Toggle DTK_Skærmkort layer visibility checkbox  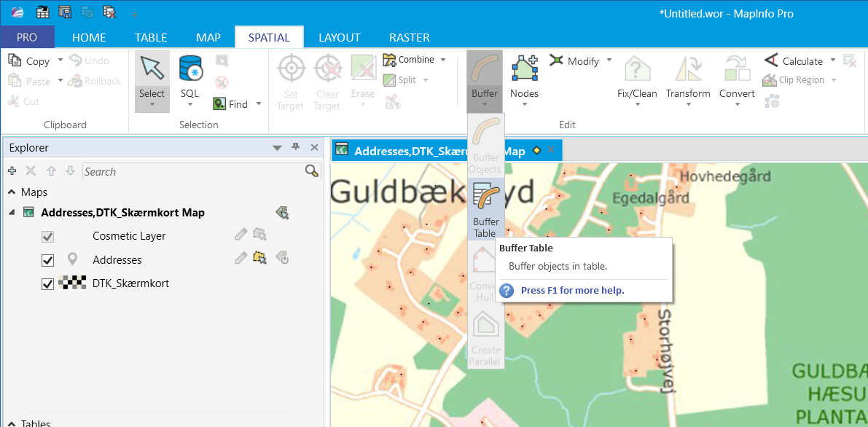[48, 283]
